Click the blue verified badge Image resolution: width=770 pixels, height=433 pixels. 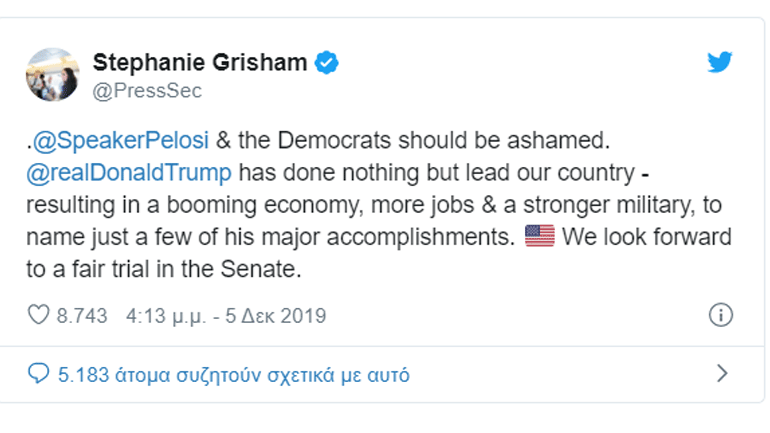click(x=327, y=63)
